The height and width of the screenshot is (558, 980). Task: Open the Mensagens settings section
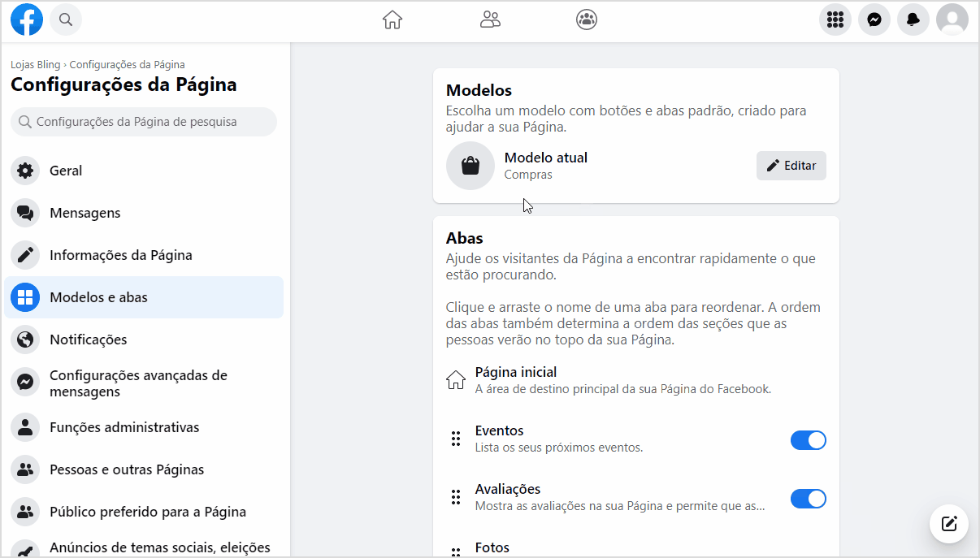(144, 213)
